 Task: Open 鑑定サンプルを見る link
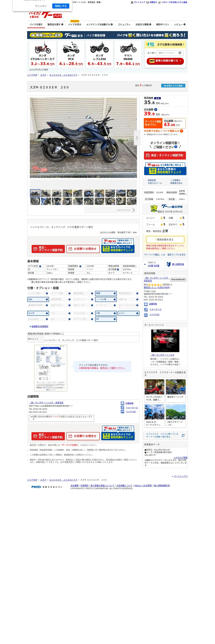176,254
